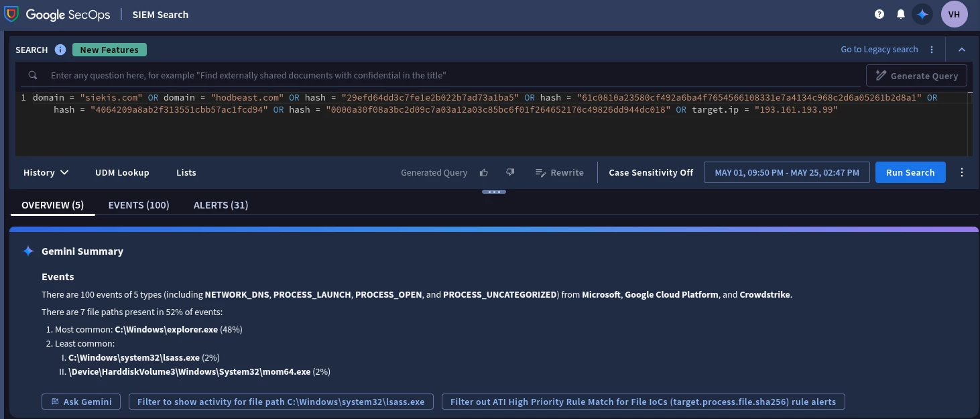Expand the History dropdown
980x419 pixels.
click(x=46, y=172)
